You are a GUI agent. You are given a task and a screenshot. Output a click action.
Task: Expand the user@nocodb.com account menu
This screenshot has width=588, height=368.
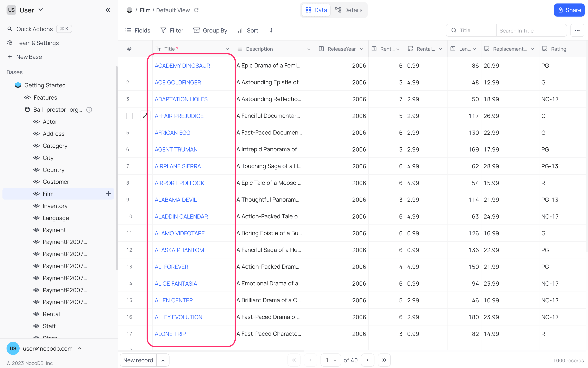80,349
